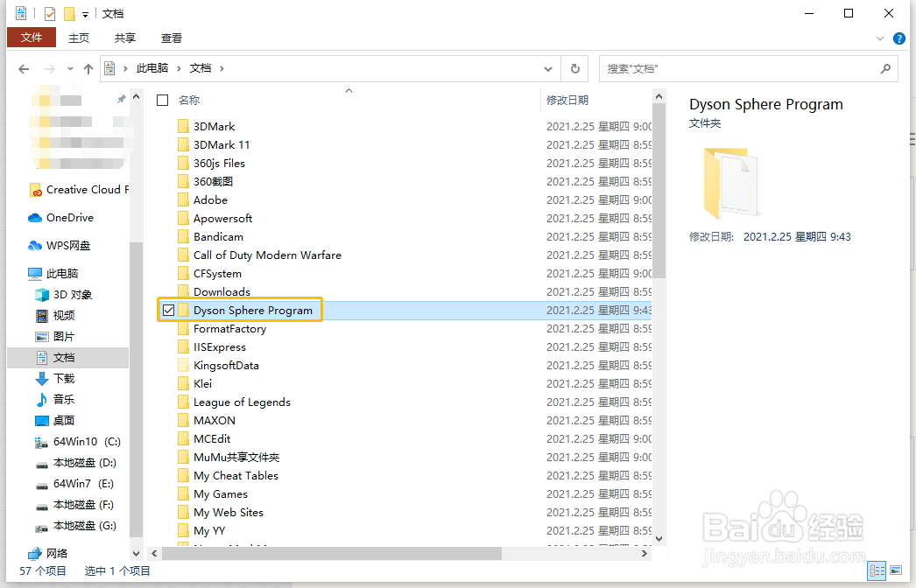
Task: Select the Bandicam folder icon
Action: pos(183,237)
